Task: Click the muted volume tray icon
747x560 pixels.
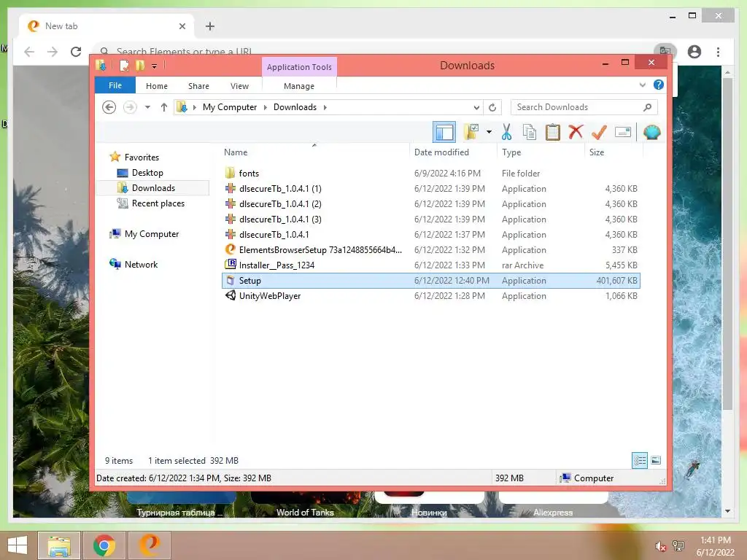Action: point(660,546)
